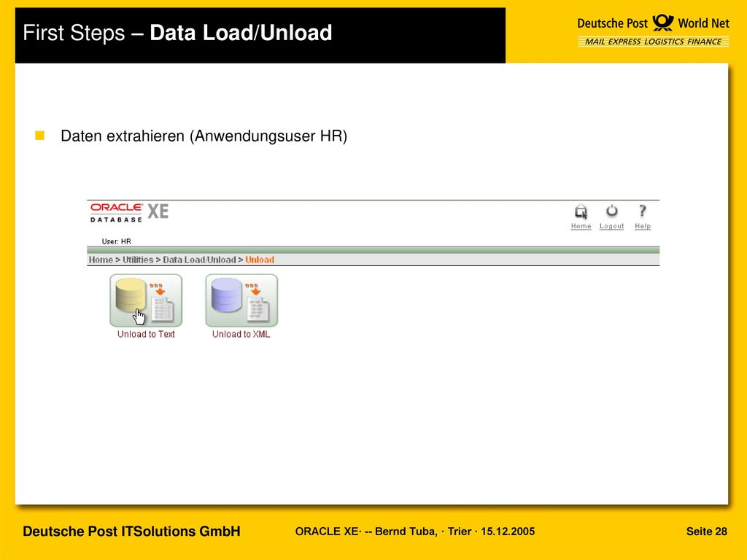Click the 'Daten extrahieren (Anwendungsuser HR)' bullet text
The image size is (747, 560).
[204, 136]
